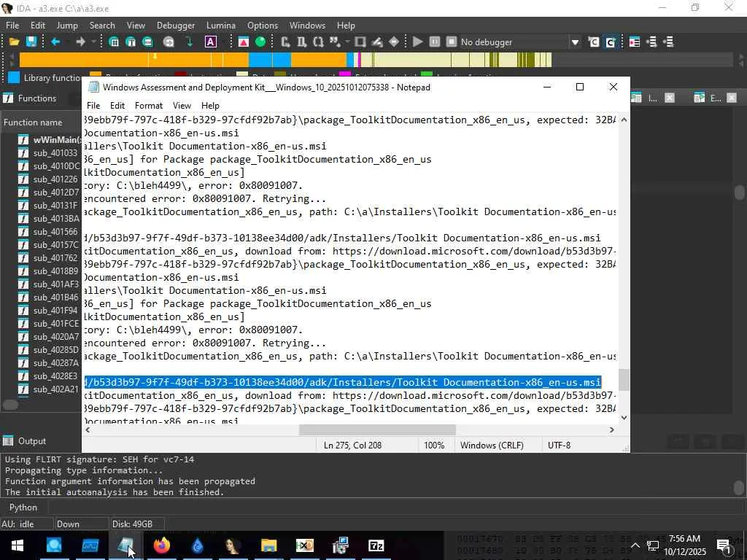Click the pink list-view toolbar icon
This screenshot has width=747, height=560.
(635, 42)
